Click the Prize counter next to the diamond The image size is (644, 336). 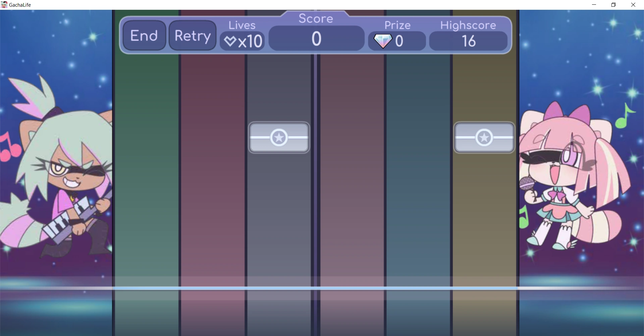point(400,41)
